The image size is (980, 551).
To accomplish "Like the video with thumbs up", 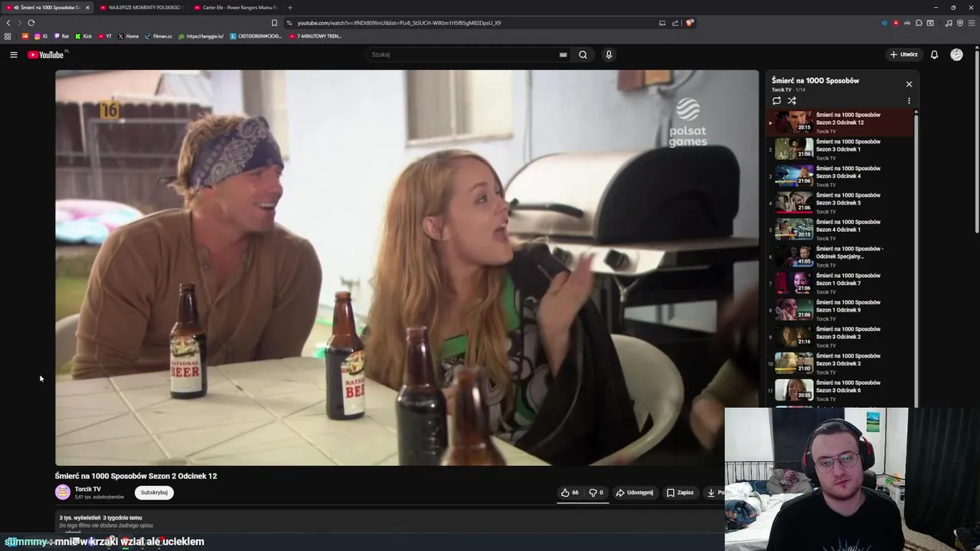I will (570, 493).
